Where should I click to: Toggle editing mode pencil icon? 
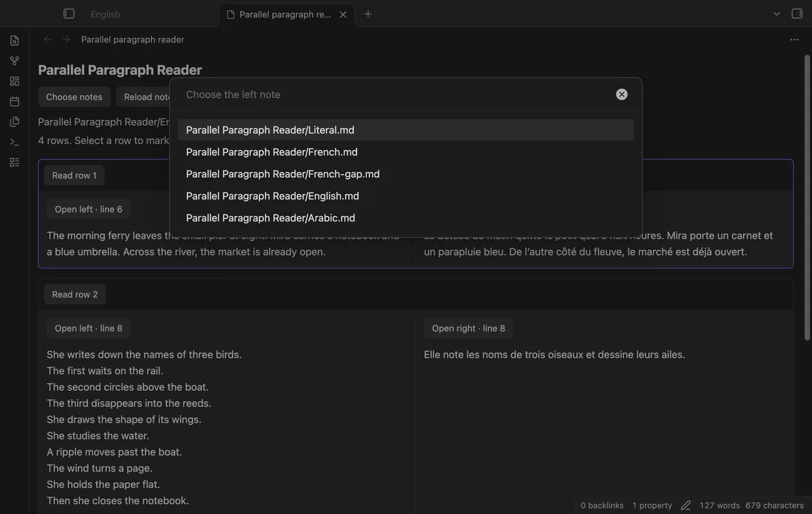point(685,505)
